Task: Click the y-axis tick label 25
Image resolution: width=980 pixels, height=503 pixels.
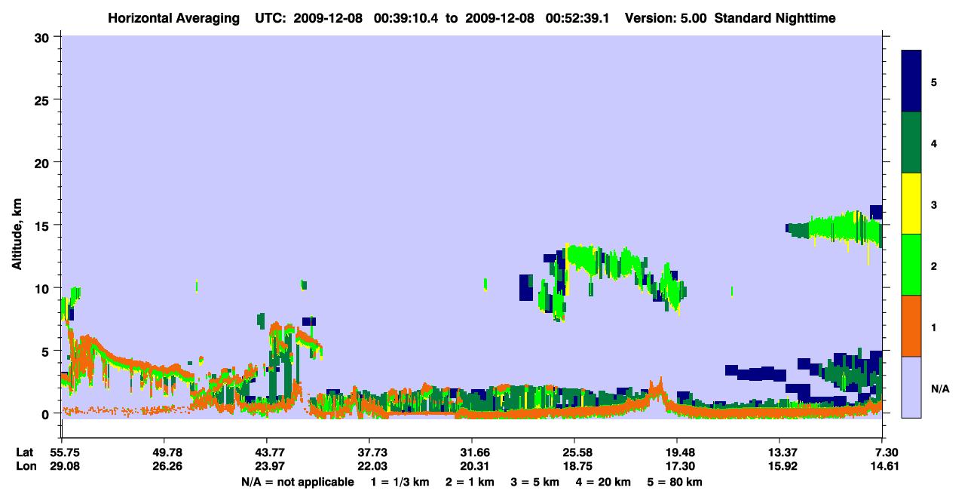Action: [x=44, y=100]
